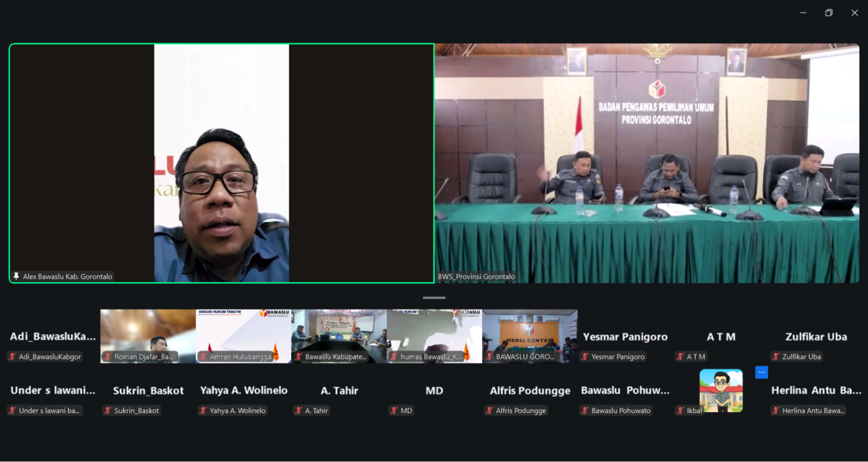Click muted mic icon beside Yesmar Panigoro label
Image resolution: width=868 pixels, height=462 pixels.
[586, 357]
